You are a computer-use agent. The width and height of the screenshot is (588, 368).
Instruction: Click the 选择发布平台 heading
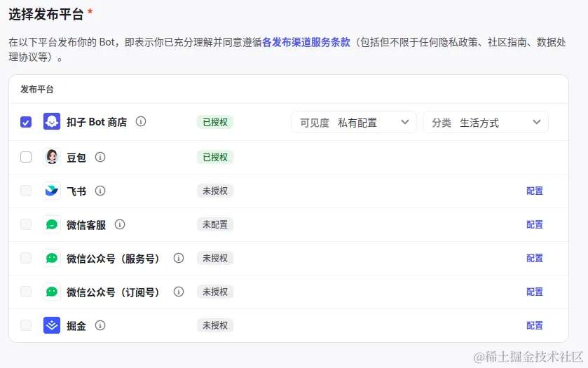click(x=46, y=14)
